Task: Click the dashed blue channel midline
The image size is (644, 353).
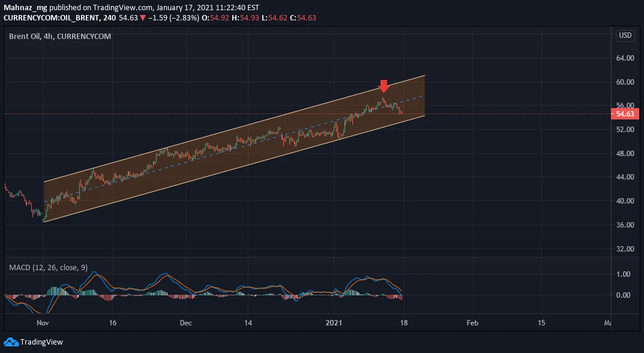Action: [x=233, y=149]
